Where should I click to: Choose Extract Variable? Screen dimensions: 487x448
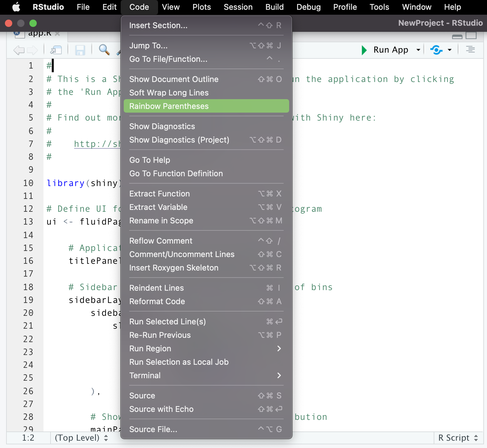(206, 207)
